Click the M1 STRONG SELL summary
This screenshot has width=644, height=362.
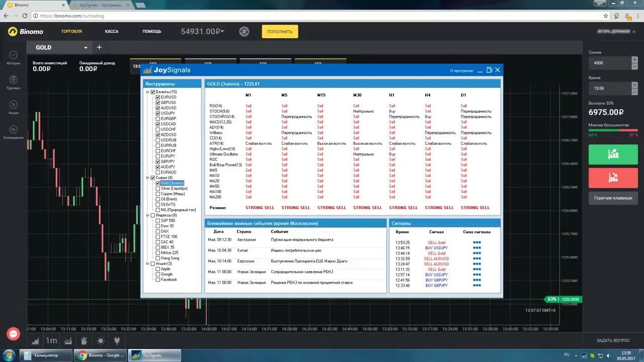pyautogui.click(x=260, y=208)
